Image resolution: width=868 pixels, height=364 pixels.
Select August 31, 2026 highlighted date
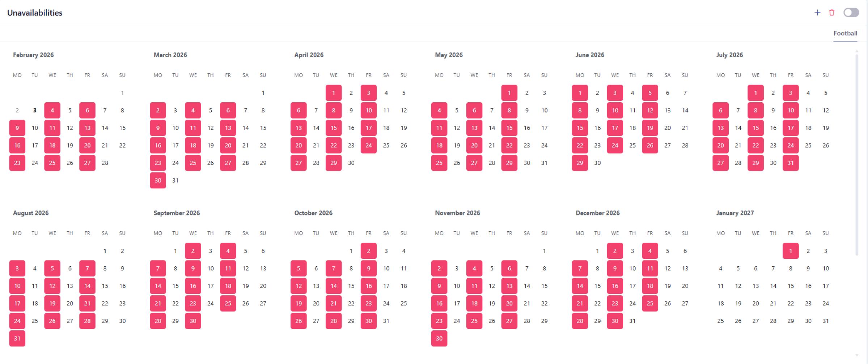pyautogui.click(x=17, y=338)
